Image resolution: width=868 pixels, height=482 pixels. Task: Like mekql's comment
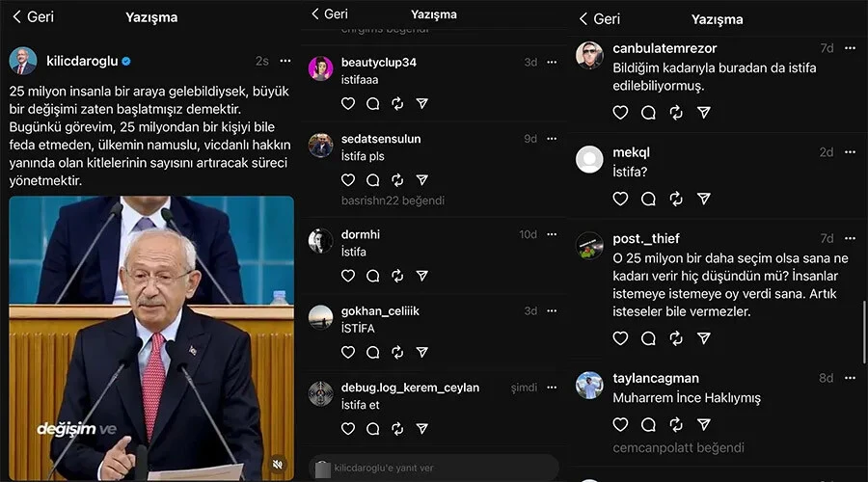pyautogui.click(x=620, y=199)
